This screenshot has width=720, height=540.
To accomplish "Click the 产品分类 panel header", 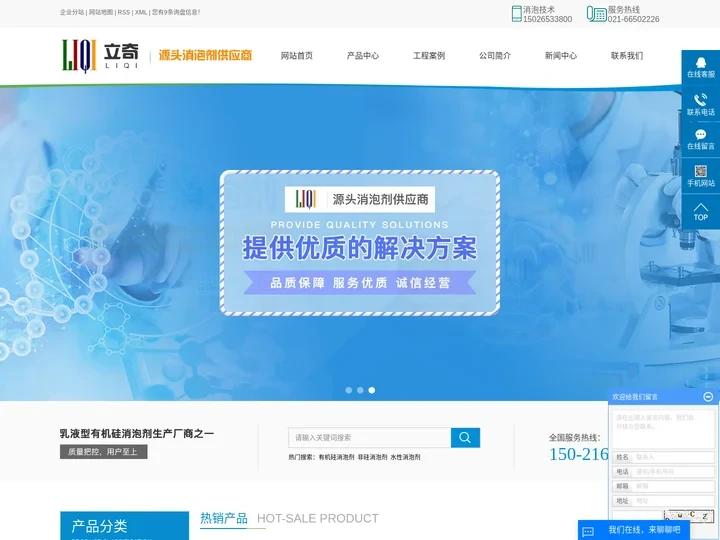I will (x=124, y=526).
